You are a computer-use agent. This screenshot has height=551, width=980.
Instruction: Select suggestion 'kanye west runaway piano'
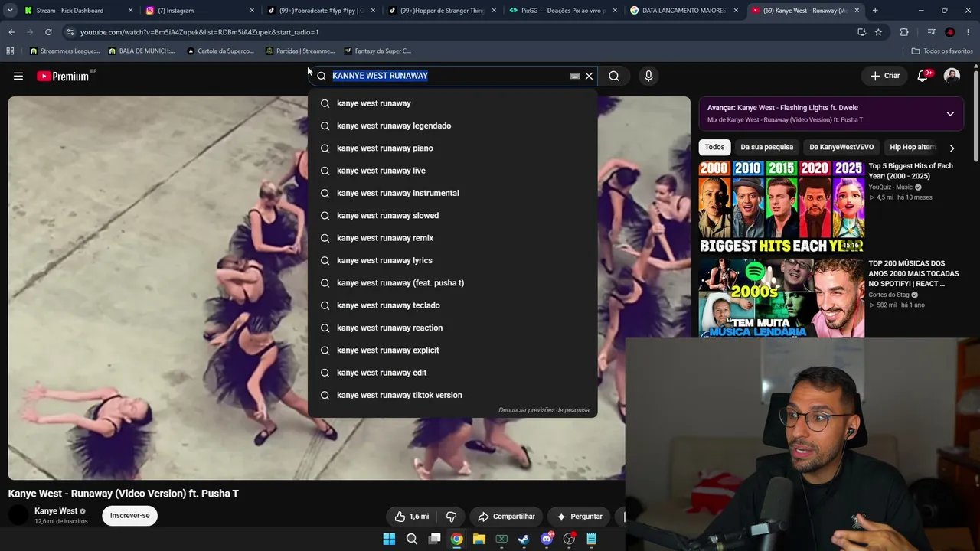coord(452,148)
